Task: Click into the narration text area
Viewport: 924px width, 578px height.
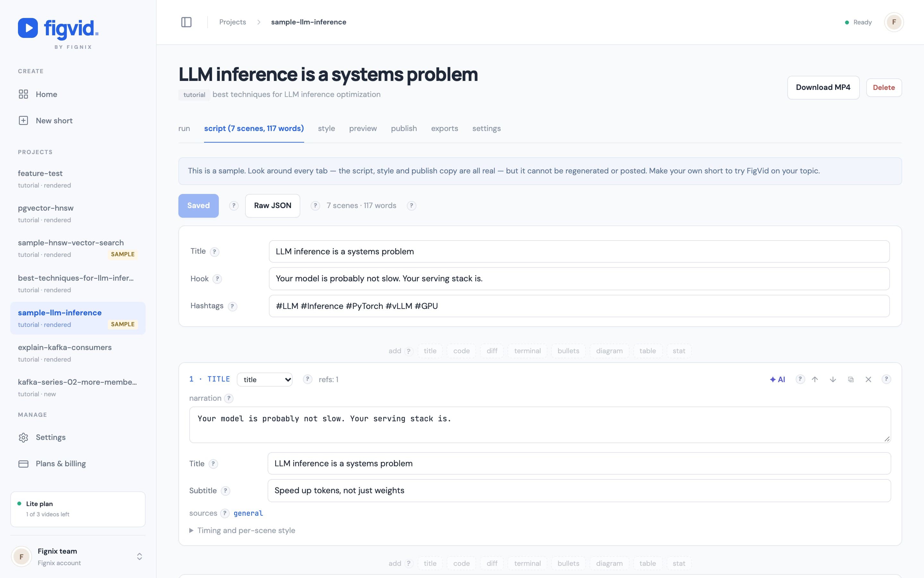Action: pos(540,425)
